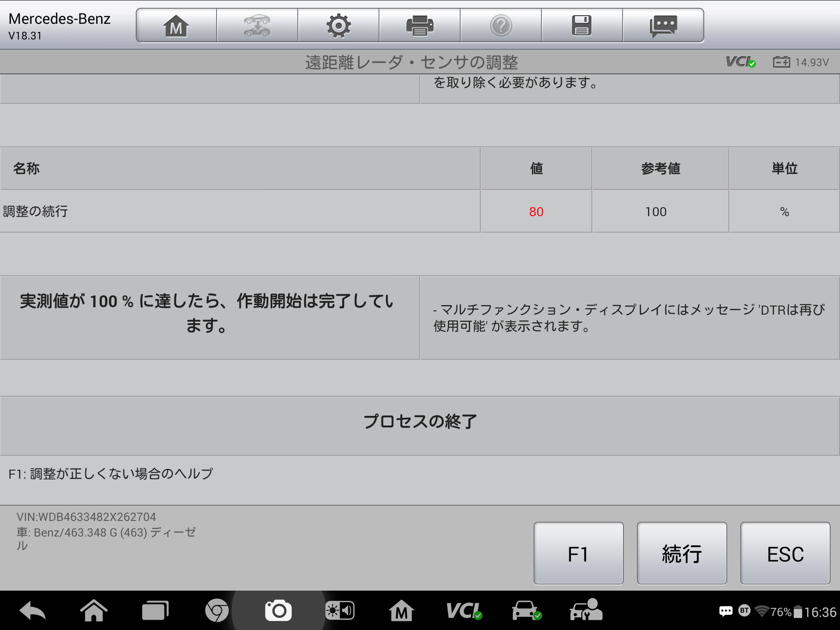Select the 調整の続行 table row

240,212
